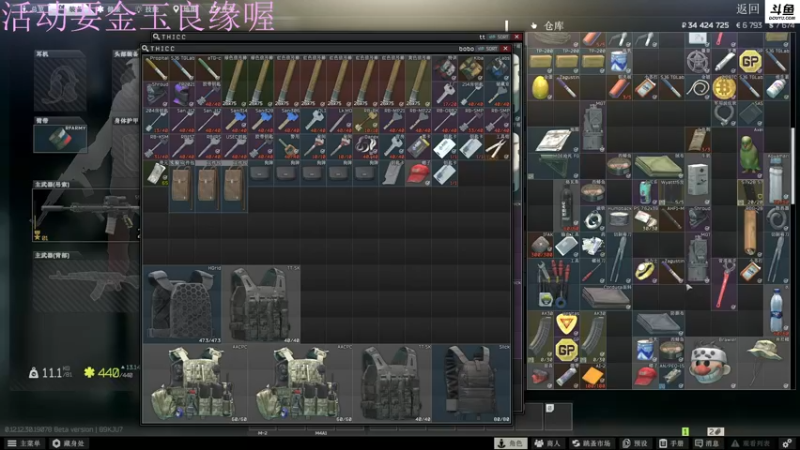Click SORT in the front THICC window
Image resolution: width=800 pixels, height=450 pixels.
point(488,48)
